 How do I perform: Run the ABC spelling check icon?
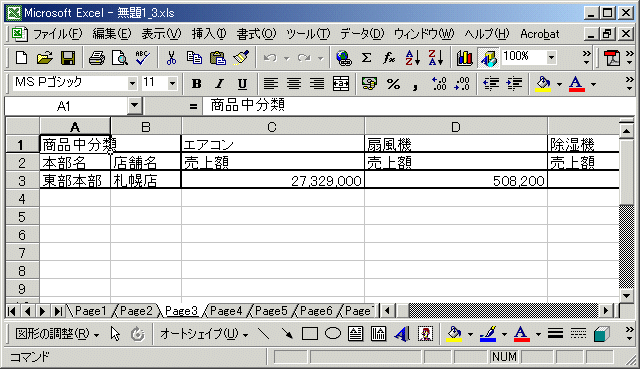tap(142, 58)
